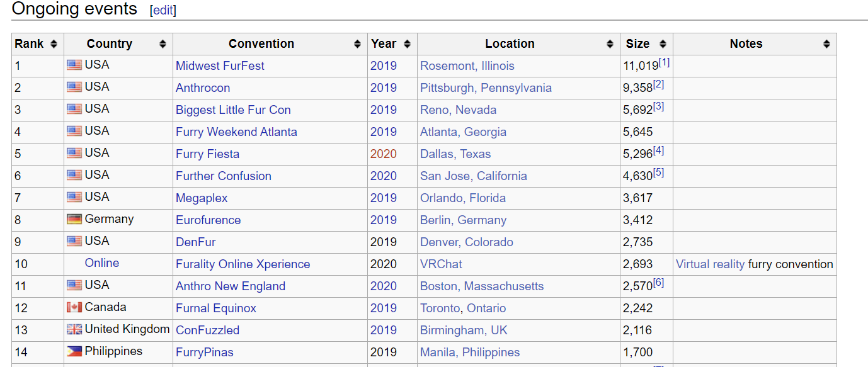Sort table by Size column arrows
Screen dimensions: 868x367
pos(663,44)
